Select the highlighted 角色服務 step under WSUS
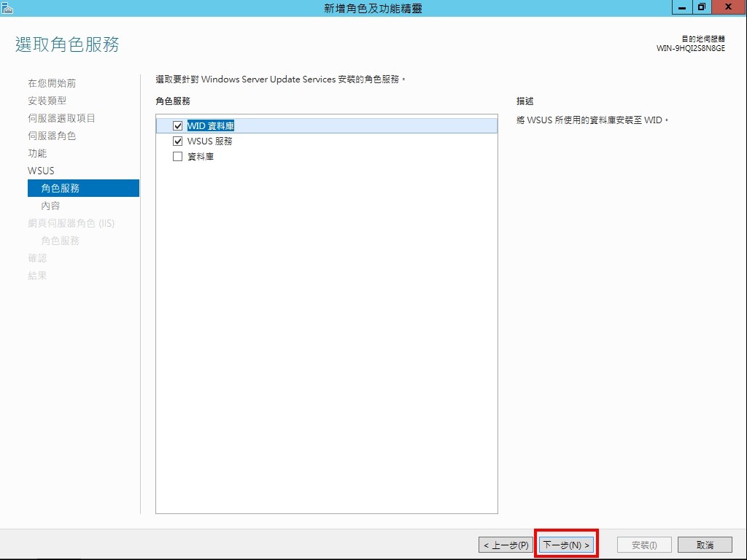Screen dimensions: 747x560 (83, 188)
